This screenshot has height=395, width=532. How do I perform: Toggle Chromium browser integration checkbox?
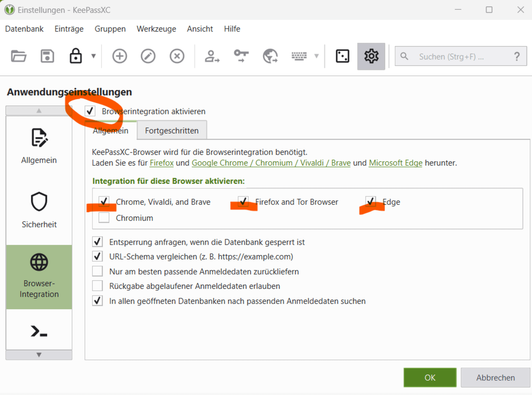point(104,218)
